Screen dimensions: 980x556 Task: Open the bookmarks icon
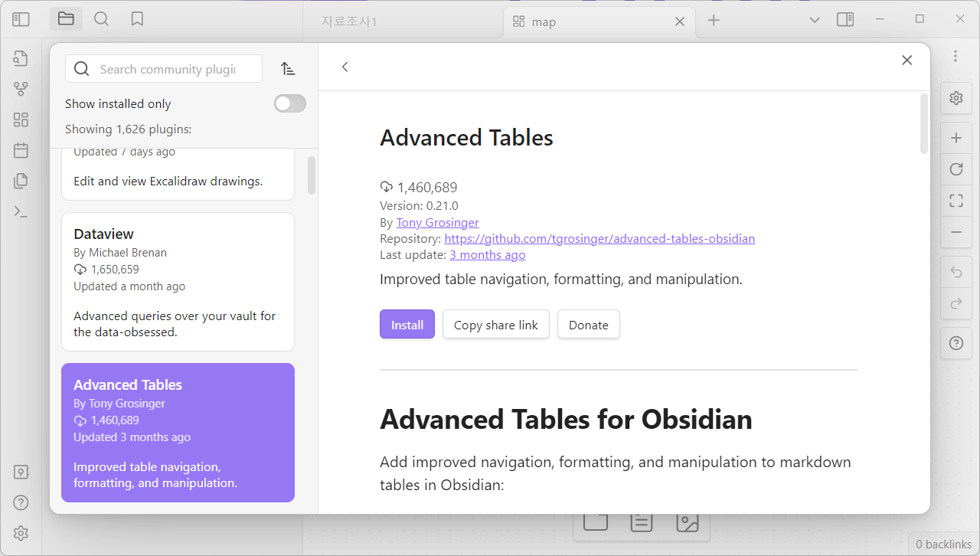137,19
